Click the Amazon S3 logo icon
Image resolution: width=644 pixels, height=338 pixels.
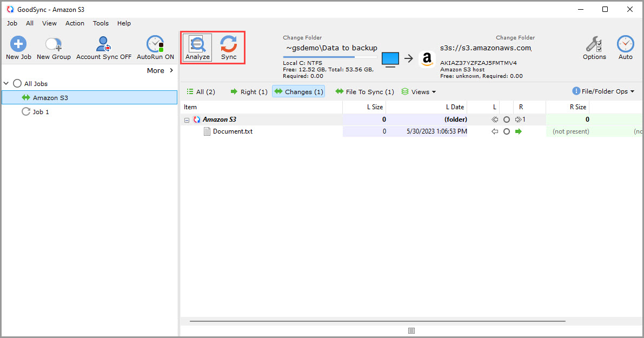pyautogui.click(x=427, y=58)
